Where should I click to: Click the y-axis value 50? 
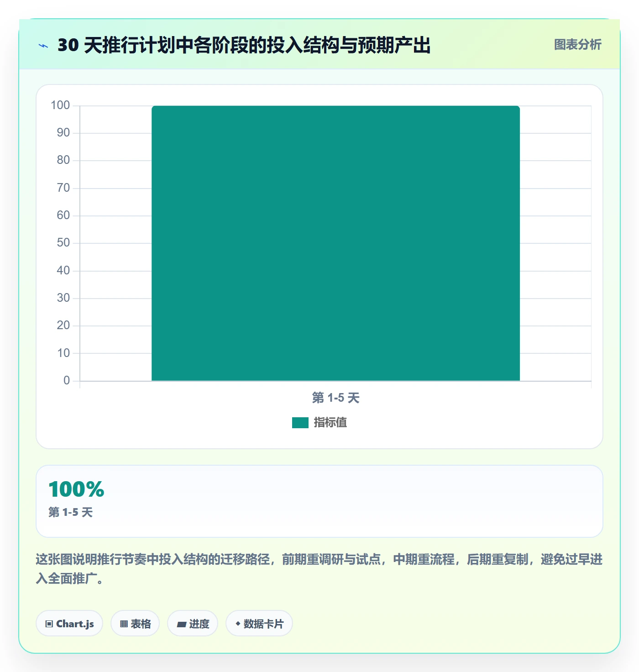[x=63, y=243]
